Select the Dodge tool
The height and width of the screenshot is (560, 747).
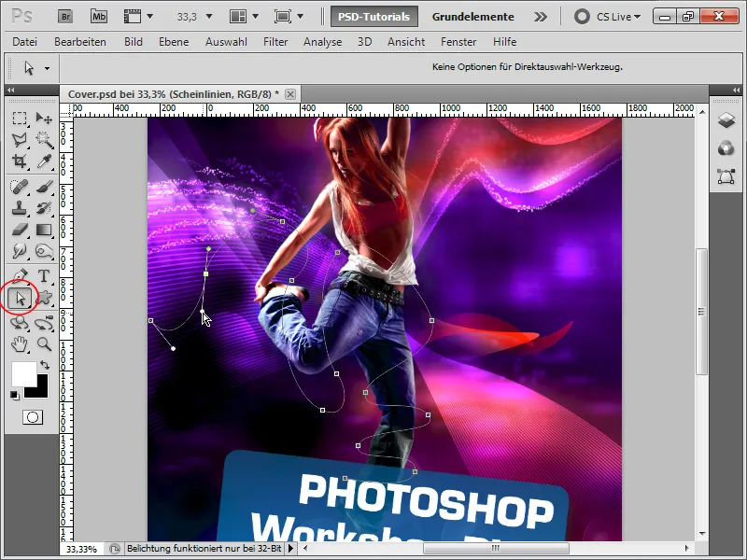click(20, 251)
